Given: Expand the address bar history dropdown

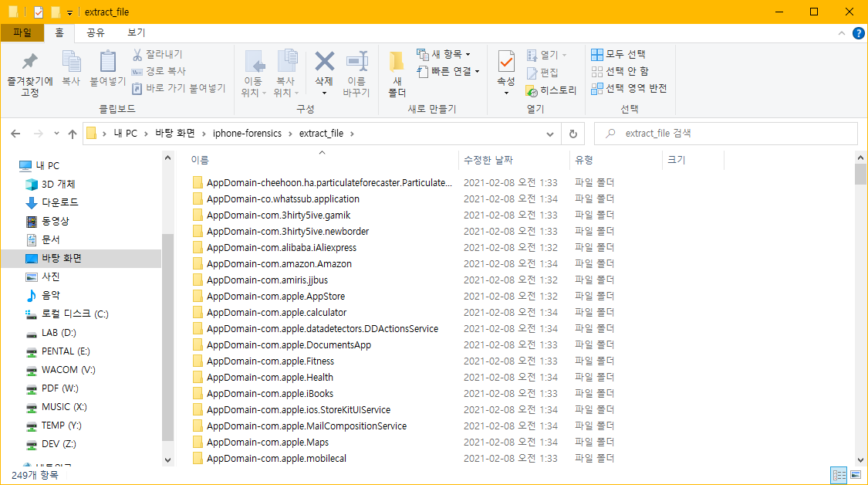Looking at the screenshot, I should [549, 134].
